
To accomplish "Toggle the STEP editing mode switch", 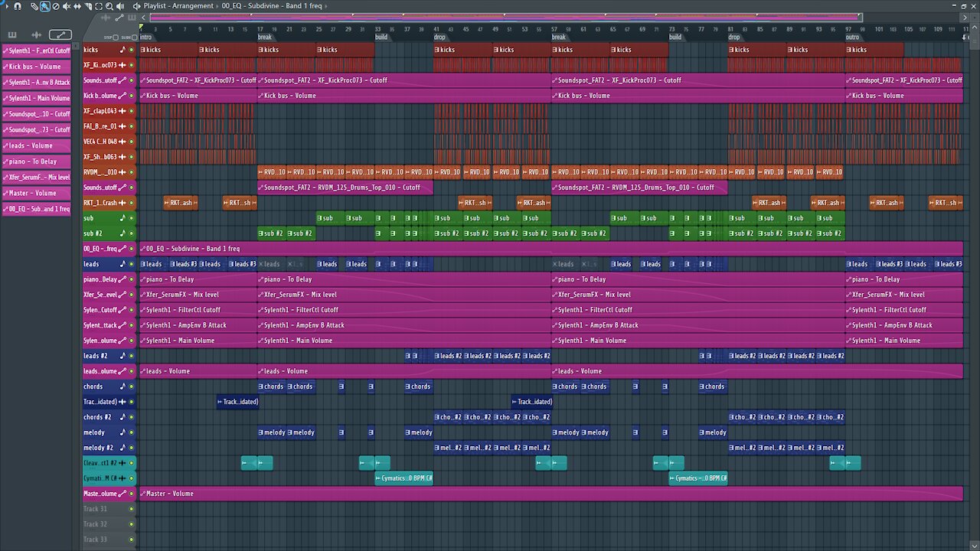I will point(116,37).
